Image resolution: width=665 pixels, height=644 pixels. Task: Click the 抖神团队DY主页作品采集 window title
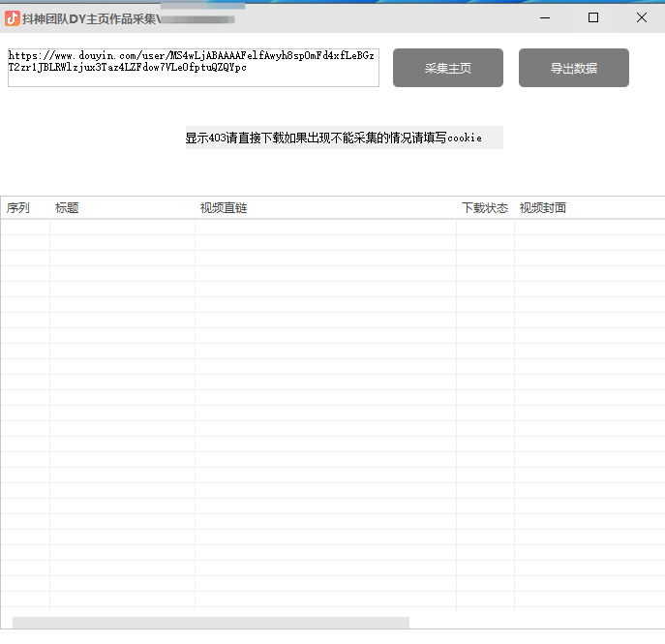(89, 18)
